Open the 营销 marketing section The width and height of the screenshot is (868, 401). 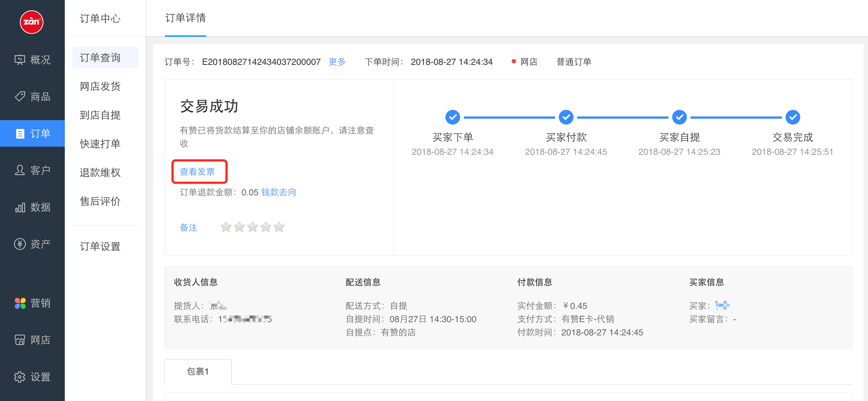[x=32, y=303]
